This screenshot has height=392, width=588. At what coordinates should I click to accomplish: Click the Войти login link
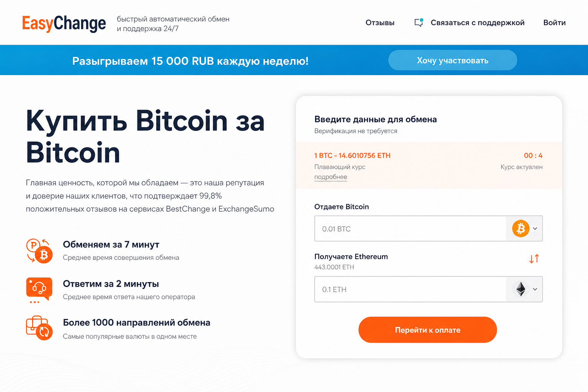click(554, 23)
